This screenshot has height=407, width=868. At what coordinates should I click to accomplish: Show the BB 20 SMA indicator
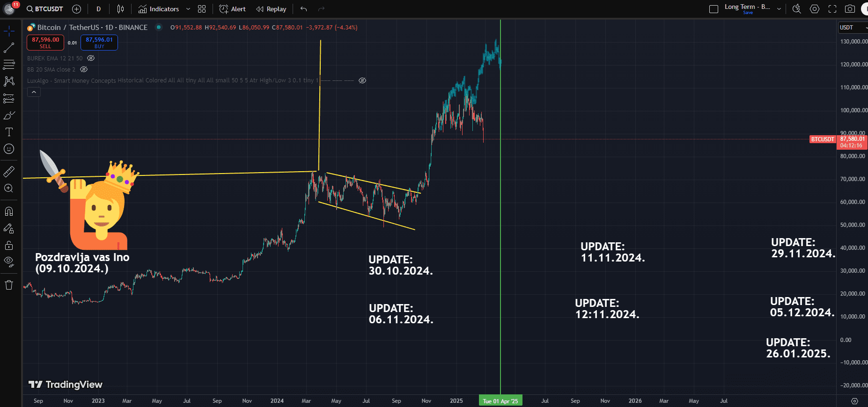tap(84, 70)
